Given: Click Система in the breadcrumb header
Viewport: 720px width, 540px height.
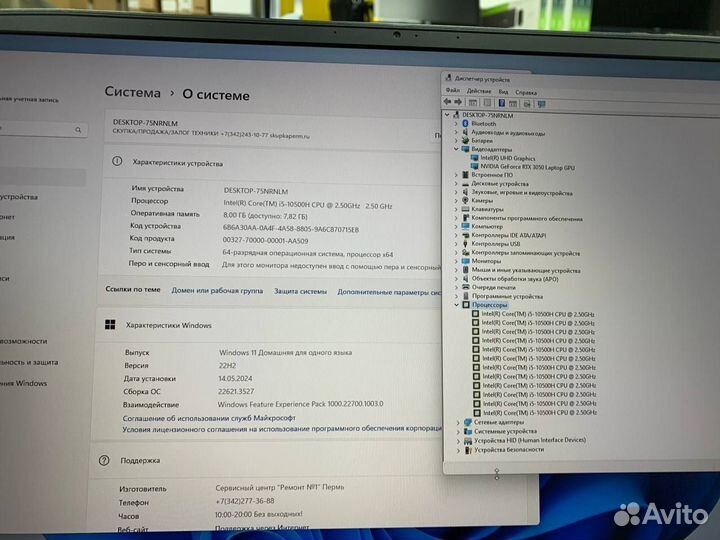Looking at the screenshot, I should (132, 93).
